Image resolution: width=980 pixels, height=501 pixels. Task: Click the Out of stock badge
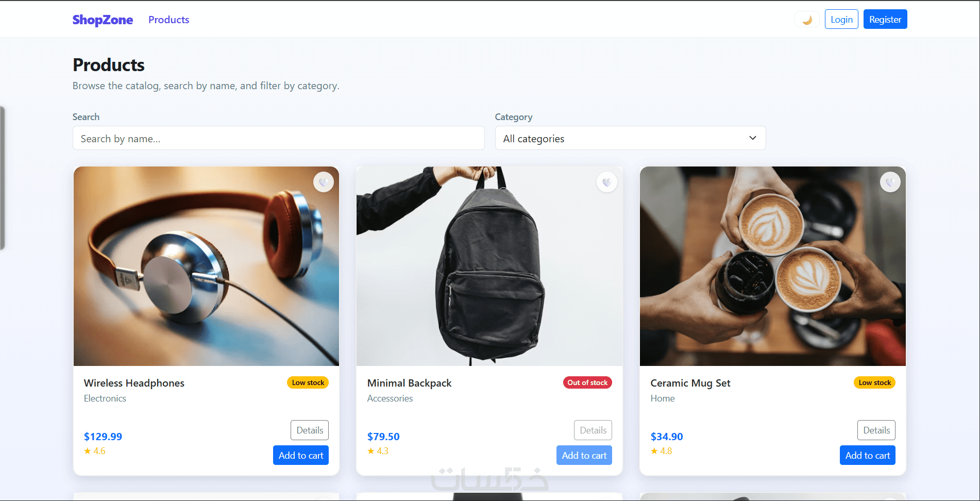[587, 382]
